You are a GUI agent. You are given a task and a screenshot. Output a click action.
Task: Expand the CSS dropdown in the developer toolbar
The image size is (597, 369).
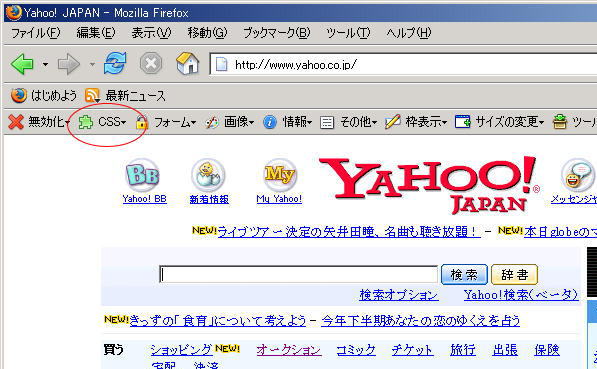pyautogui.click(x=102, y=122)
